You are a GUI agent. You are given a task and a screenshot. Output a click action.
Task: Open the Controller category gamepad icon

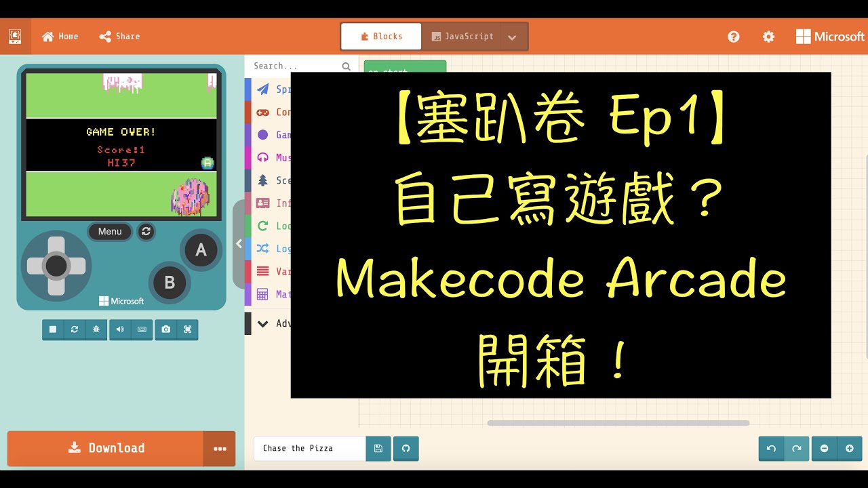(x=263, y=113)
